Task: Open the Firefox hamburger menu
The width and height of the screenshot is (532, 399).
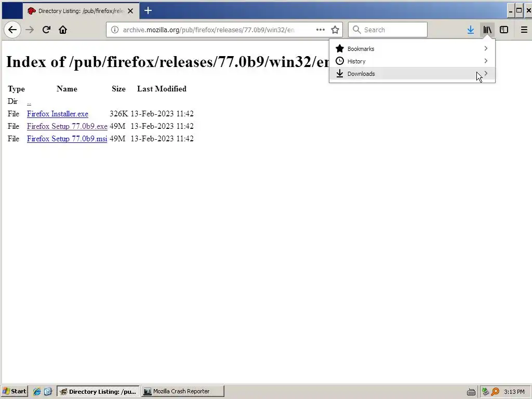Action: [524, 30]
